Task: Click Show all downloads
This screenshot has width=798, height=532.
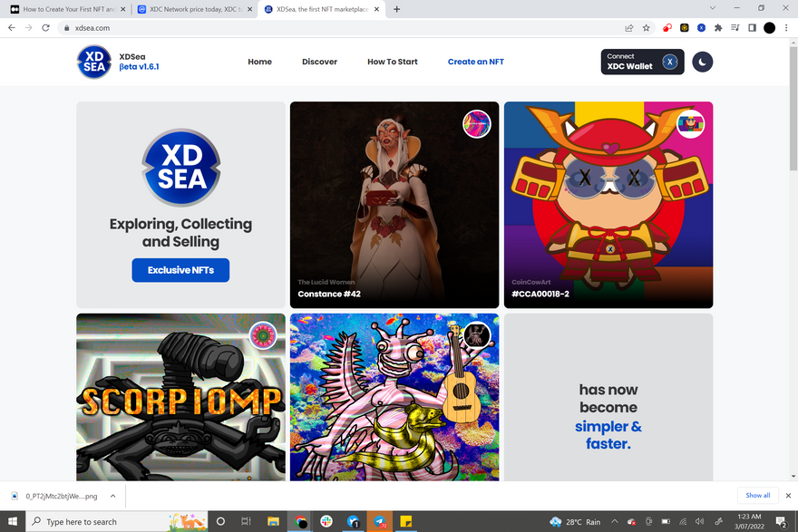Action: pos(758,496)
